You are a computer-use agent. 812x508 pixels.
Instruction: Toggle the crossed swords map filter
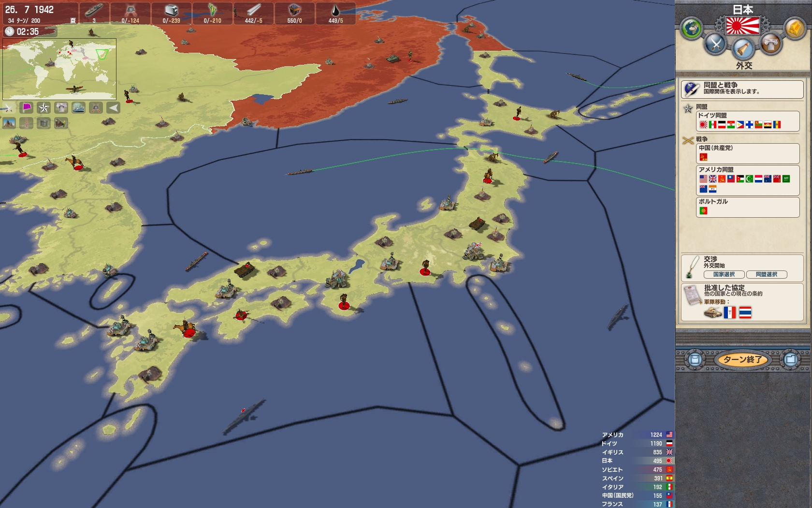coord(9,108)
